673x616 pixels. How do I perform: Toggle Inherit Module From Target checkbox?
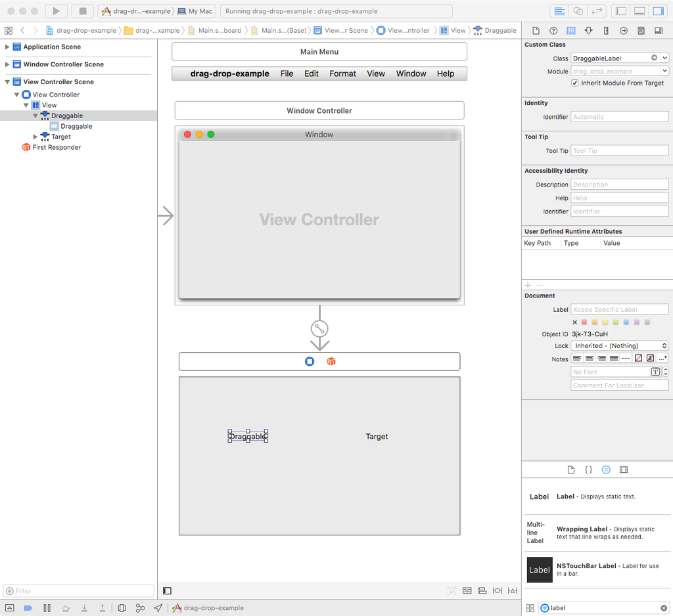coord(574,83)
